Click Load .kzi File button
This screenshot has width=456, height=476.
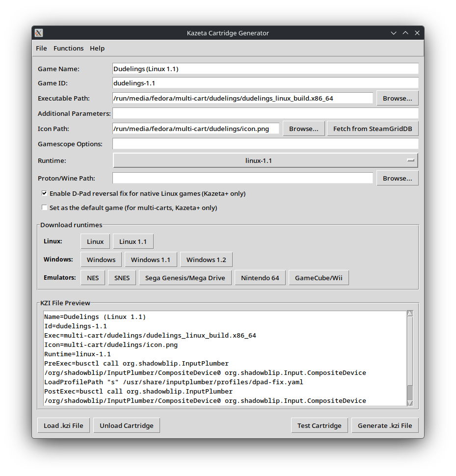[63, 425]
